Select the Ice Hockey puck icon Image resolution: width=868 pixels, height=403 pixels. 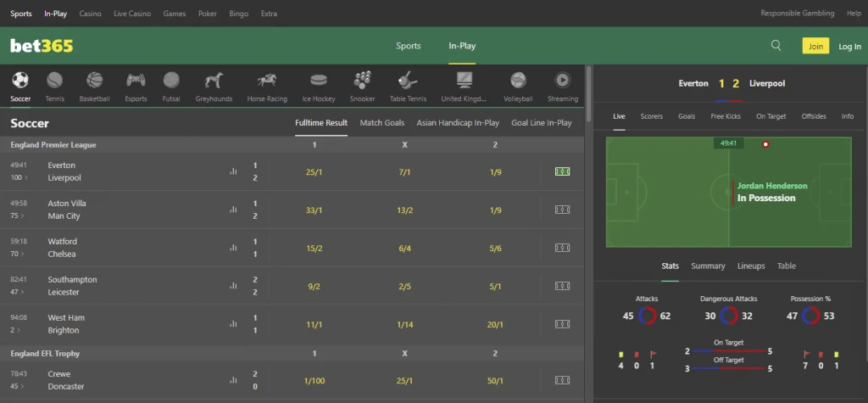pyautogui.click(x=319, y=81)
